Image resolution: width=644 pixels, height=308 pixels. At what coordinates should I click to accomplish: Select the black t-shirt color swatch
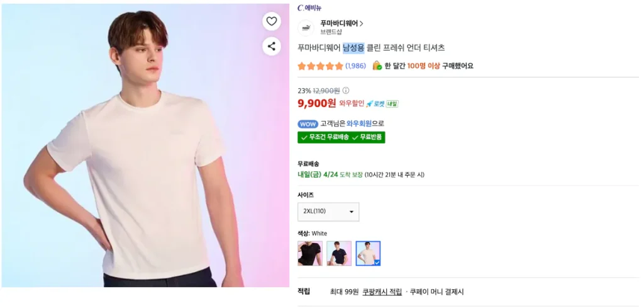point(309,253)
